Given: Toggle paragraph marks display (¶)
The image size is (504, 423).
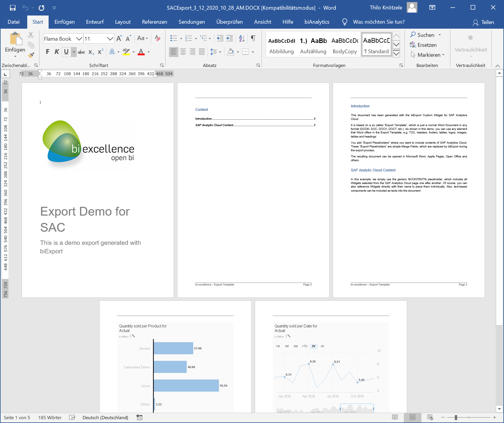Looking at the screenshot, I should pyautogui.click(x=253, y=38).
